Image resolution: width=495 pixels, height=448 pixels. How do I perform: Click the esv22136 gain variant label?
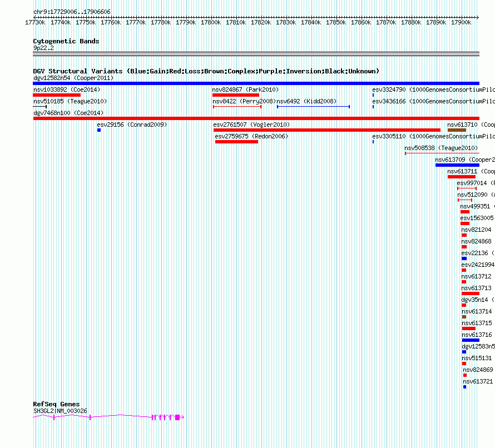pos(478,253)
